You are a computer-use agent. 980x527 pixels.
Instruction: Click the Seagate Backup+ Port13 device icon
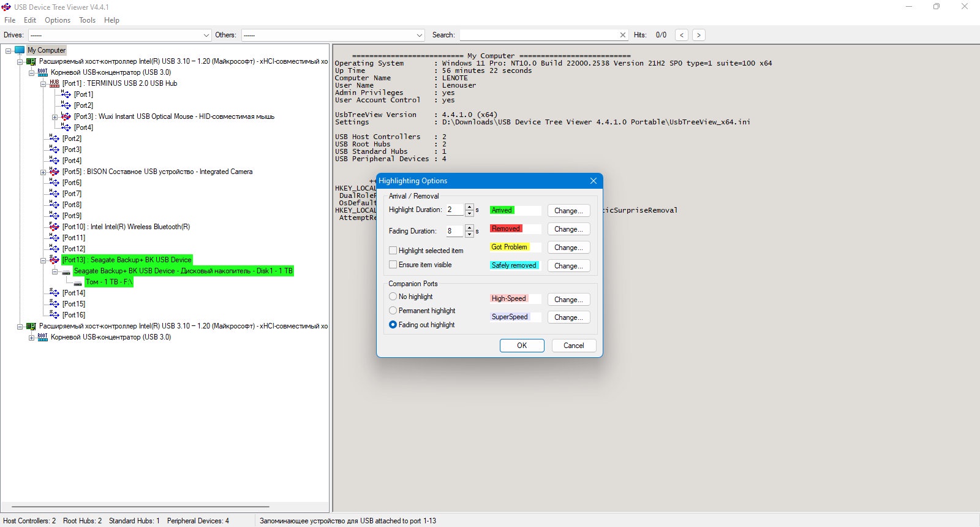pos(55,260)
